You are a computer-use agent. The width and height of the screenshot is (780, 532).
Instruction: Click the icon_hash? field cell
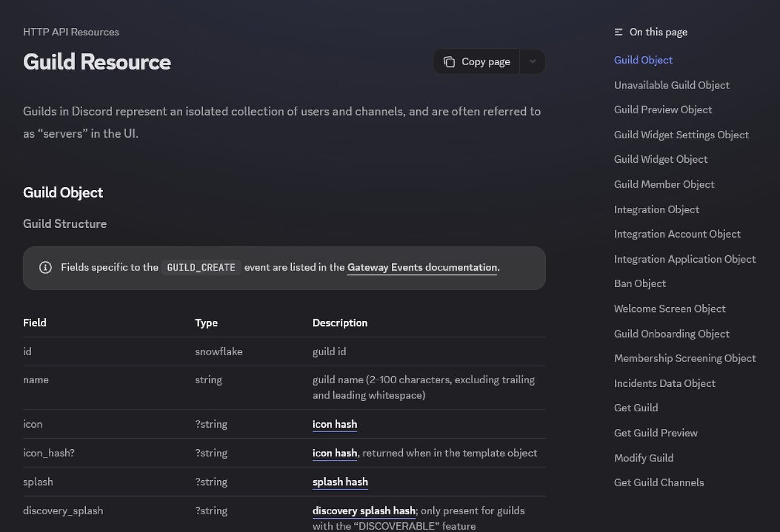[x=49, y=453]
